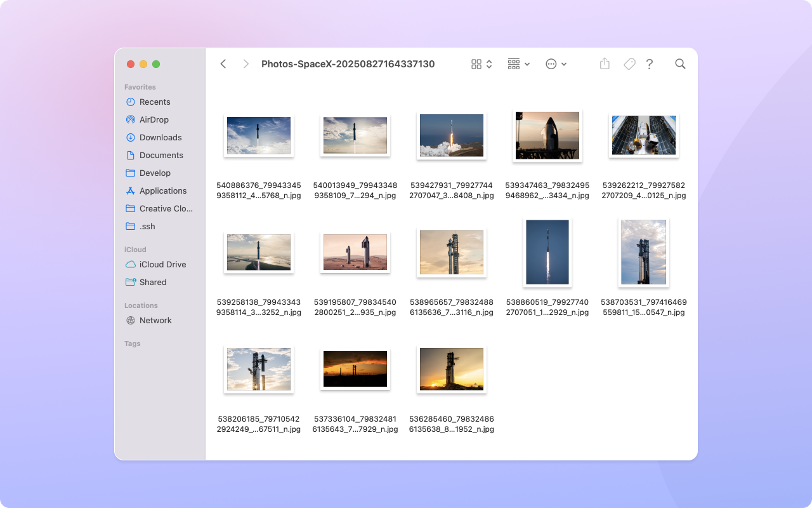This screenshot has height=508, width=812.
Task: Click filename starting 540013949_79943348
Action: pos(355,190)
